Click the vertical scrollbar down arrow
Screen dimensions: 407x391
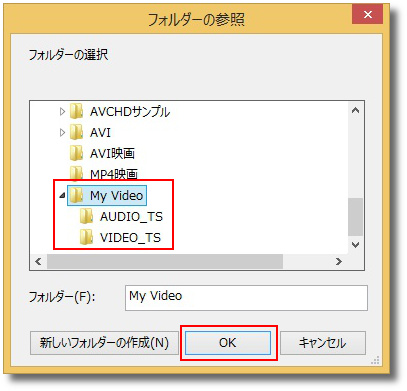[355, 245]
